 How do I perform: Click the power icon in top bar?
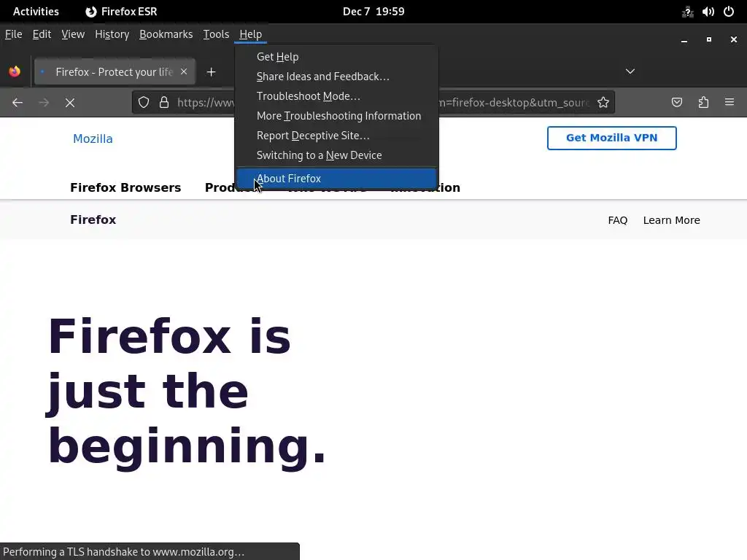(729, 12)
